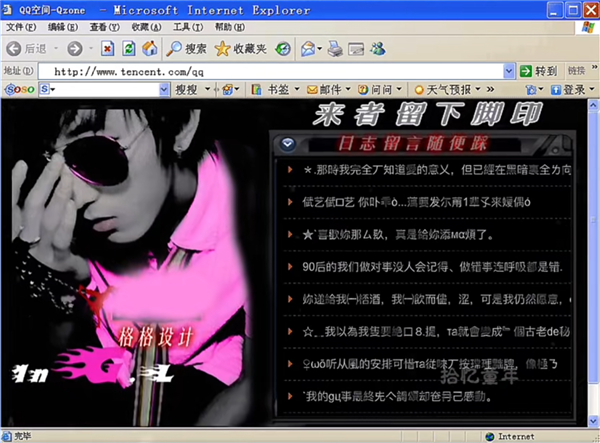Screen dimensions: 600x443
Task: Open the Messenger people icon
Action: (x=377, y=49)
